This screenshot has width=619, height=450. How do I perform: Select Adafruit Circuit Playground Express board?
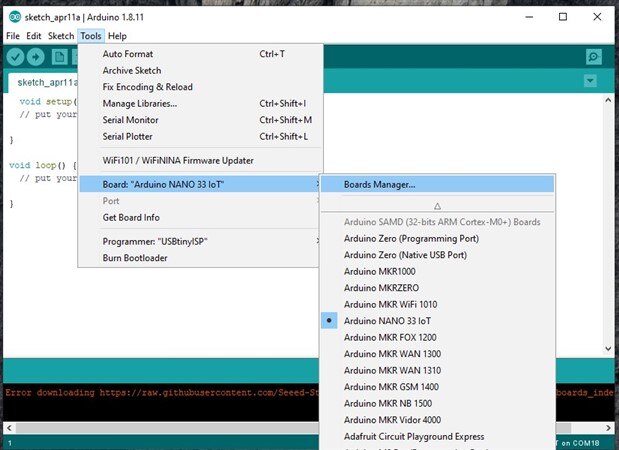[x=437, y=437]
